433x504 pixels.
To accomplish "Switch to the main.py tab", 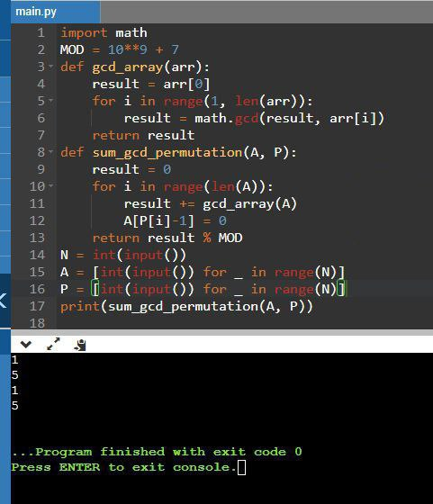I will [55, 12].
